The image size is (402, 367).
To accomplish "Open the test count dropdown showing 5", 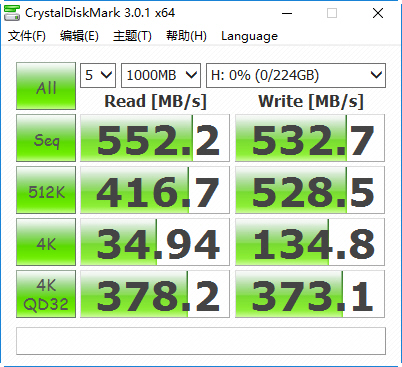I will coord(98,75).
